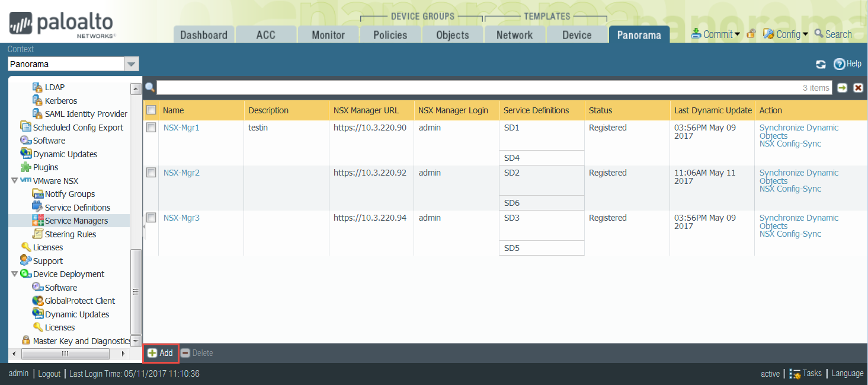Switch to the Monitor tab
Viewport: 868px width, 385px height.
[328, 35]
